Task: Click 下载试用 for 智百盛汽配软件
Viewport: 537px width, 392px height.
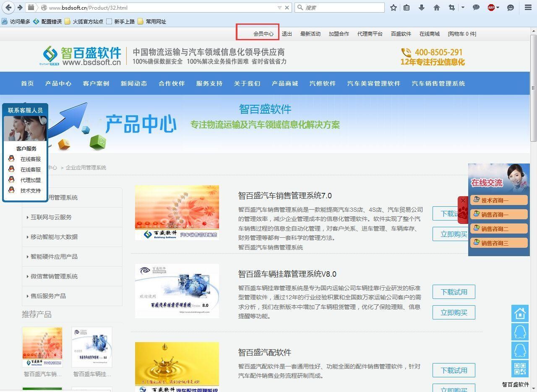Action: tap(454, 370)
